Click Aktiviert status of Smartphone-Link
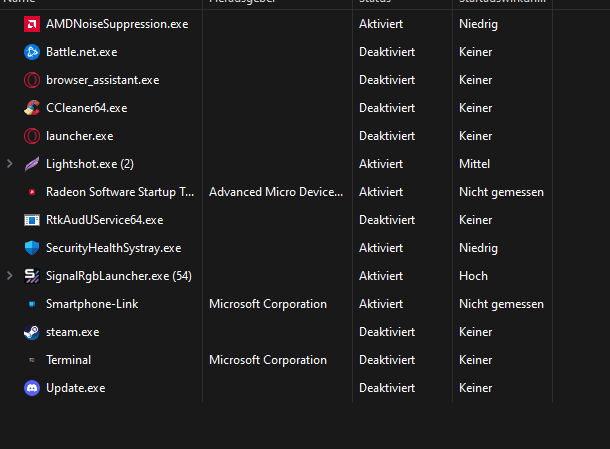 pyautogui.click(x=381, y=304)
